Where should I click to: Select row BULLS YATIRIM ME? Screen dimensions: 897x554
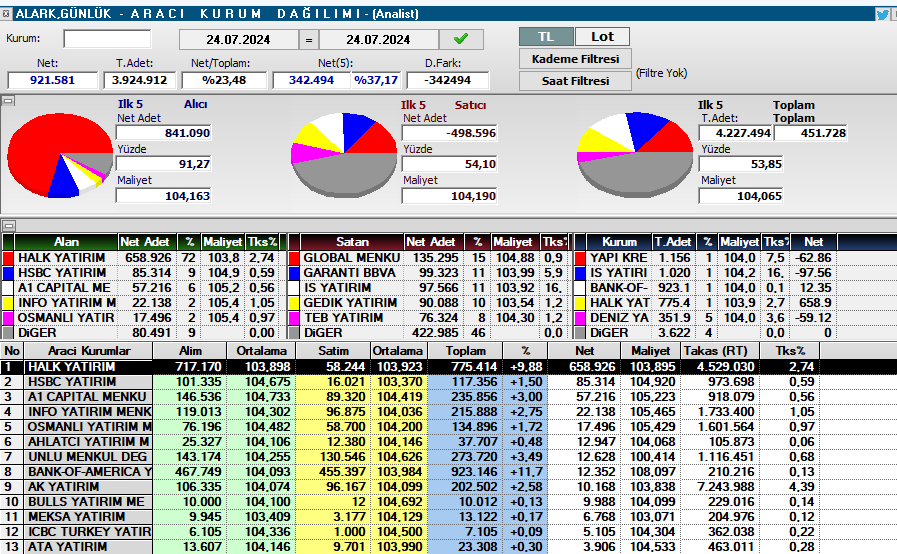point(448,501)
